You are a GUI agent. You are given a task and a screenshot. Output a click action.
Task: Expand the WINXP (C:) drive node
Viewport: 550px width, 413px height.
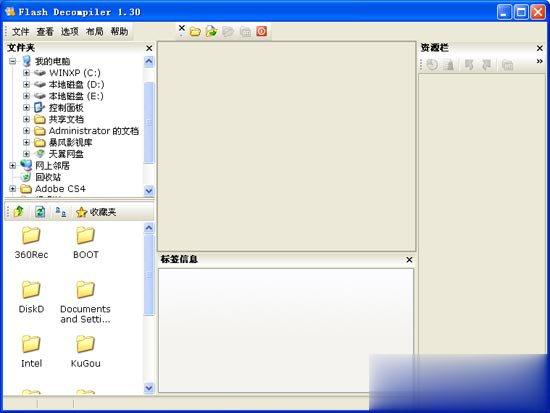[26, 73]
